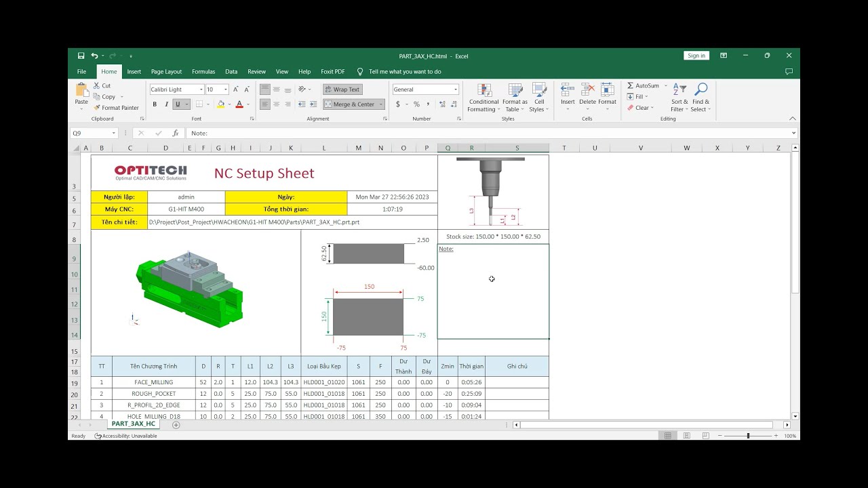Open Find & Select options

tap(701, 98)
